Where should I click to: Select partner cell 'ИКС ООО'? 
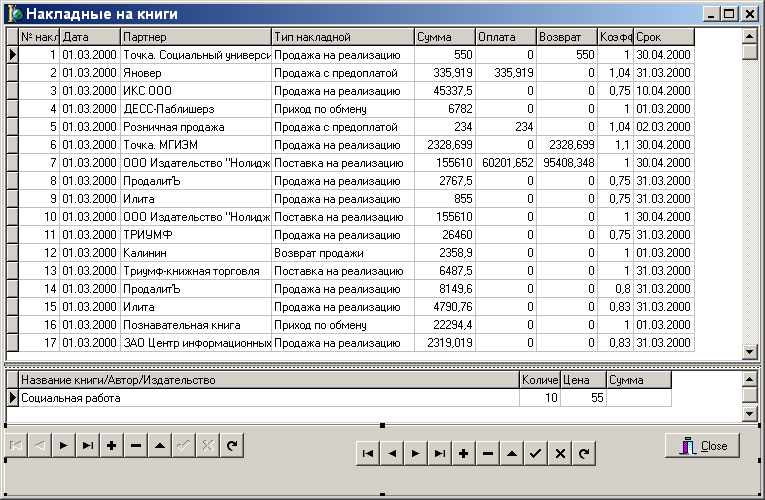[196, 91]
